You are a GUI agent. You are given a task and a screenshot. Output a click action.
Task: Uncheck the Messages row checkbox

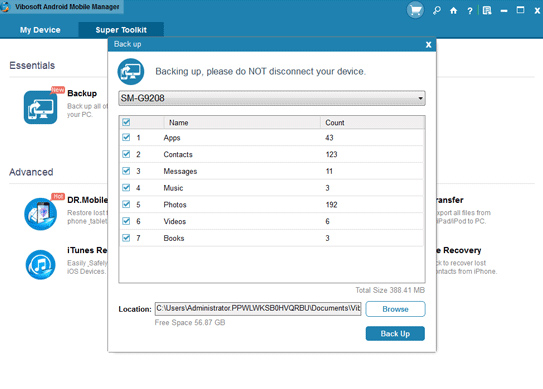coord(126,171)
